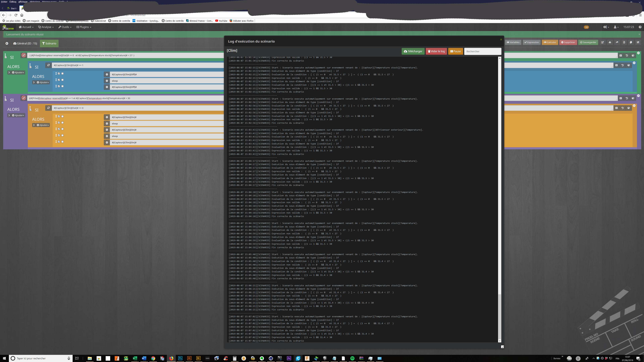Screen dimensions: 644x362
Task: Open the Plugins menu
Action: 84,27
